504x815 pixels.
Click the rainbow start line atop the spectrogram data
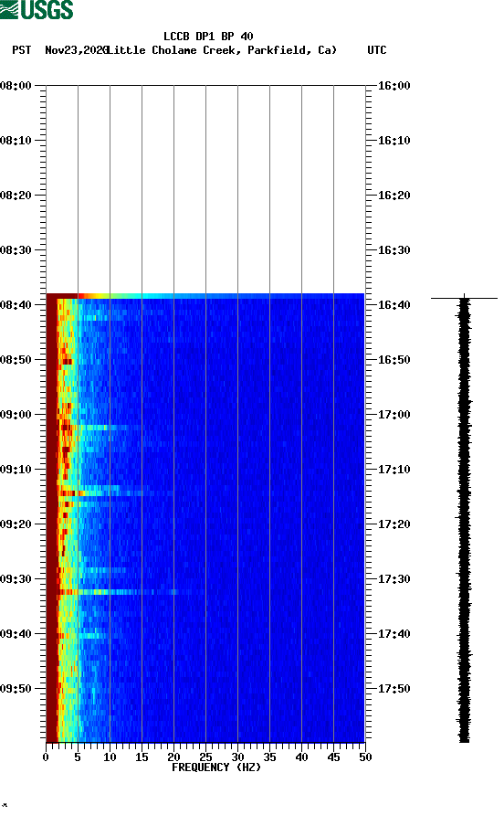click(x=205, y=296)
